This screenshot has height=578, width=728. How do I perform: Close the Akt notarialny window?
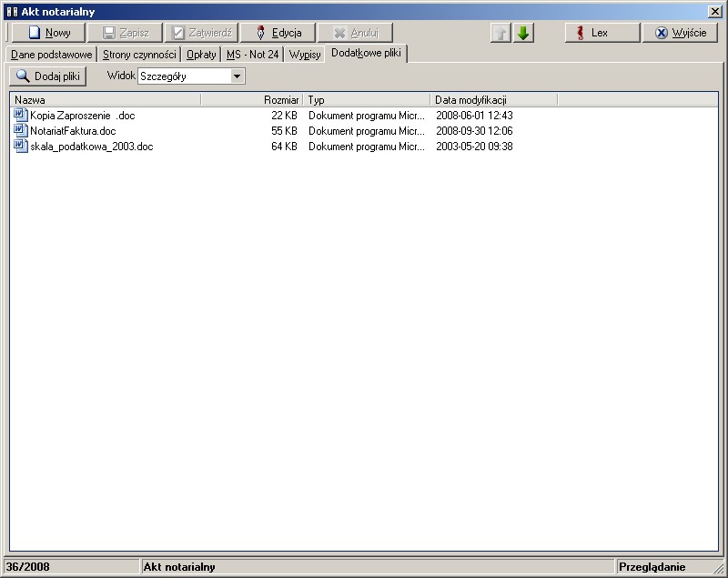715,12
